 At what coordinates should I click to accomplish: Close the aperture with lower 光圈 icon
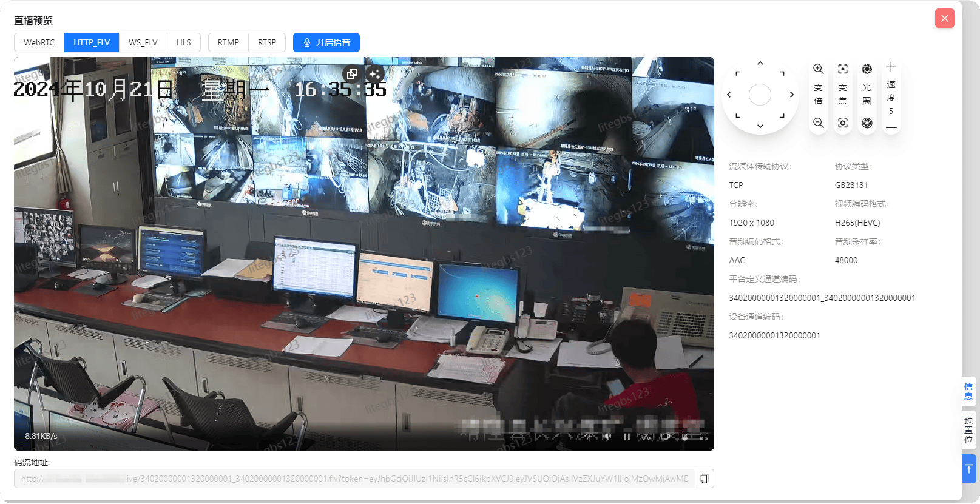click(867, 123)
